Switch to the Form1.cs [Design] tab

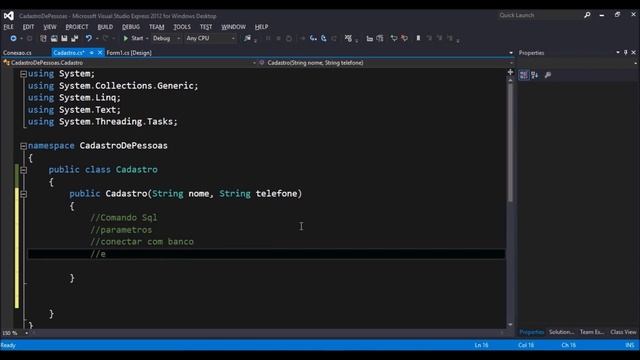point(129,53)
